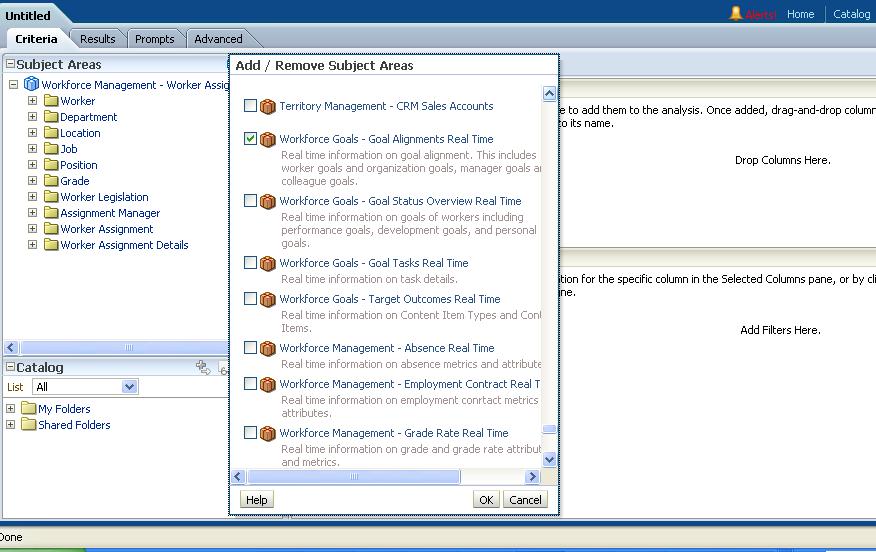Switch to the Criteria tab
Screen dimensions: 876x552
tap(36, 39)
